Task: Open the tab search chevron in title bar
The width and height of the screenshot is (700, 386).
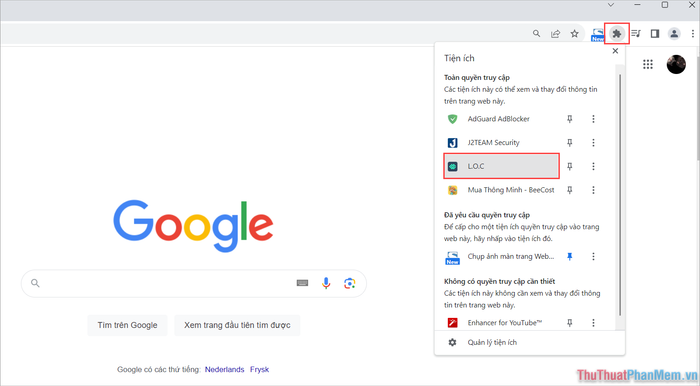Action: (x=611, y=5)
